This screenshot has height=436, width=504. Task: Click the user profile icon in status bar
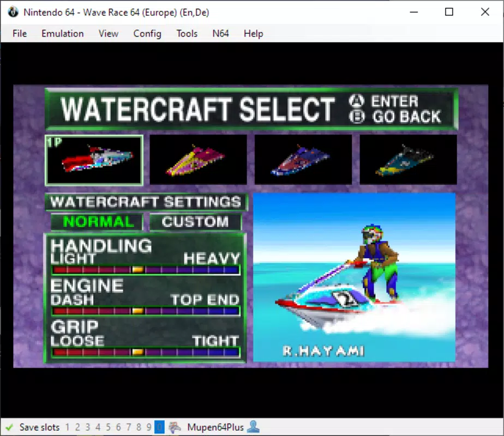click(253, 427)
